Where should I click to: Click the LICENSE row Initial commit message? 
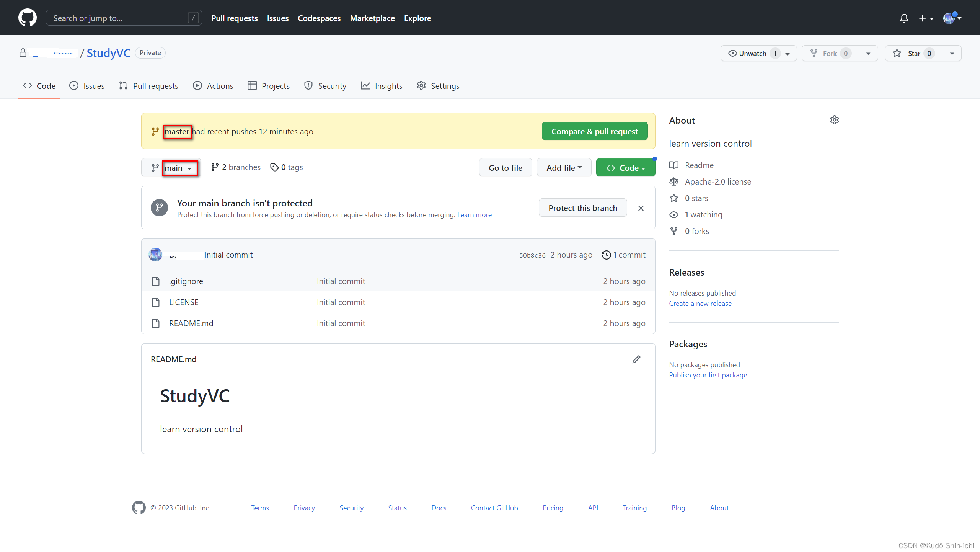click(341, 302)
